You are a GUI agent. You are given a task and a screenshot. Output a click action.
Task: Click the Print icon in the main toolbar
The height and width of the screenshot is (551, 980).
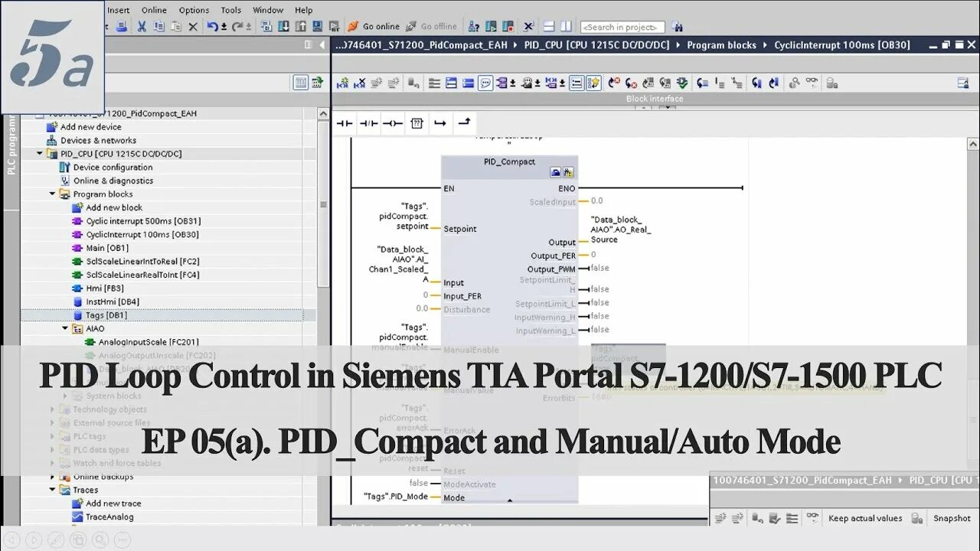click(121, 26)
